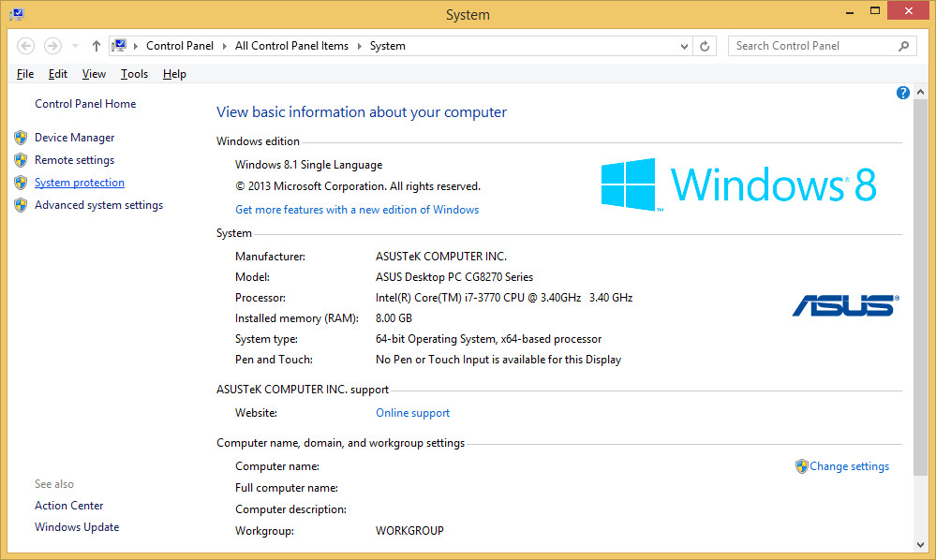Click the Forward navigation arrow

coord(52,46)
